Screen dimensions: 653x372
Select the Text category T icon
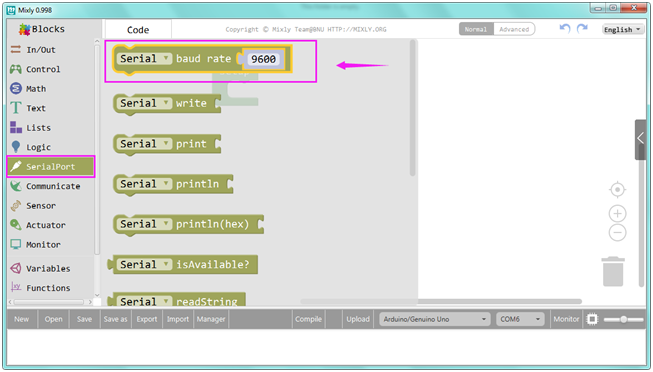point(15,108)
